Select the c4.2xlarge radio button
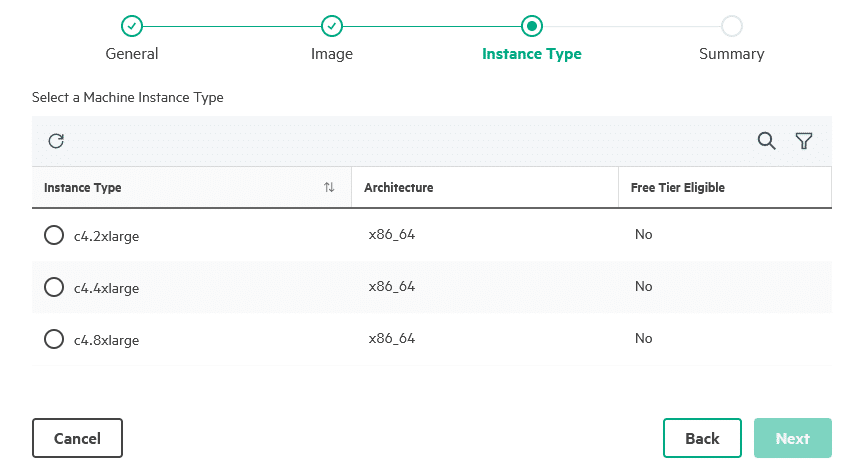 click(x=54, y=235)
